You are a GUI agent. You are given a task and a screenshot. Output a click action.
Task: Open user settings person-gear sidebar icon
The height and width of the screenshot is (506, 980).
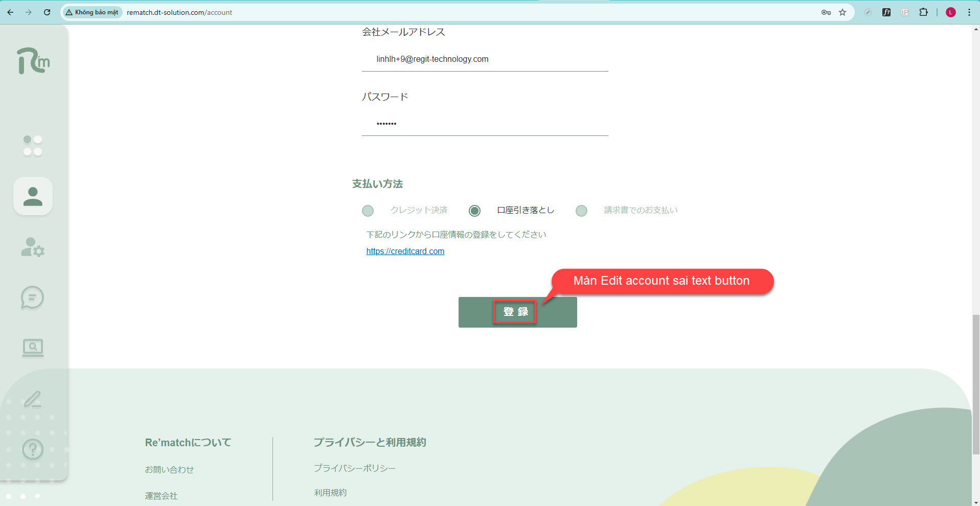coord(33,247)
